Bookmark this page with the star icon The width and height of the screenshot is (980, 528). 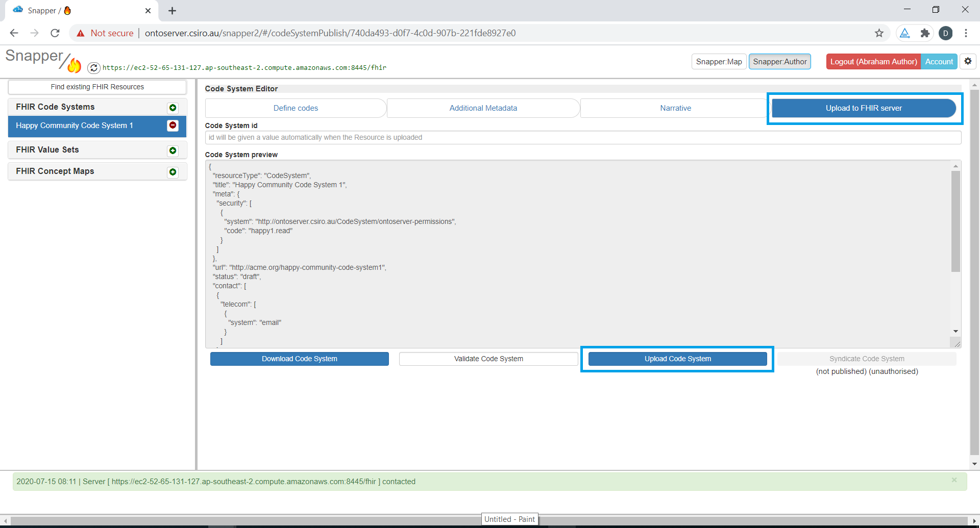pyautogui.click(x=879, y=33)
